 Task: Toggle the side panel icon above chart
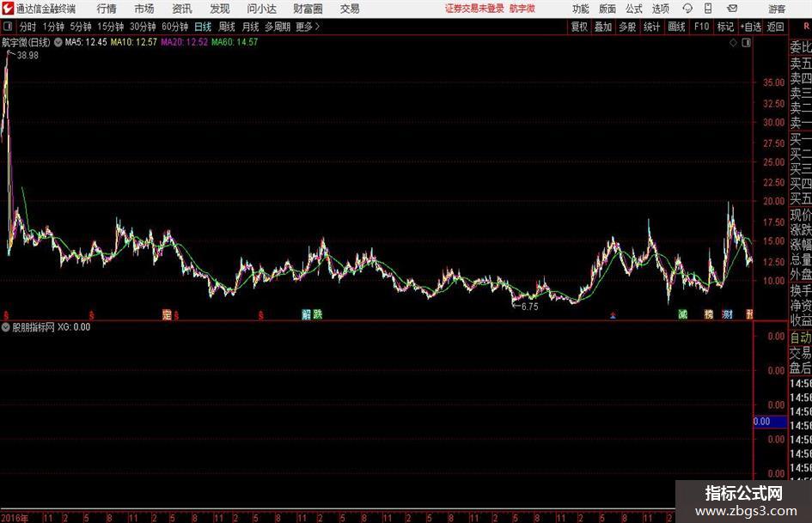[746, 43]
